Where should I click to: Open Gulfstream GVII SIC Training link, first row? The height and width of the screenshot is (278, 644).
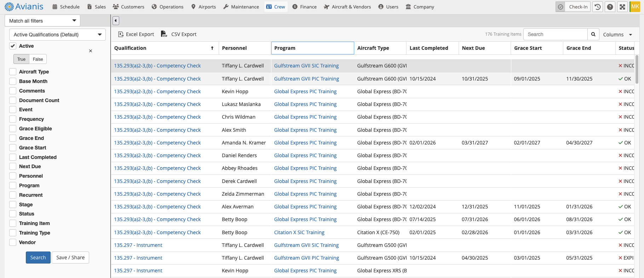tap(306, 66)
